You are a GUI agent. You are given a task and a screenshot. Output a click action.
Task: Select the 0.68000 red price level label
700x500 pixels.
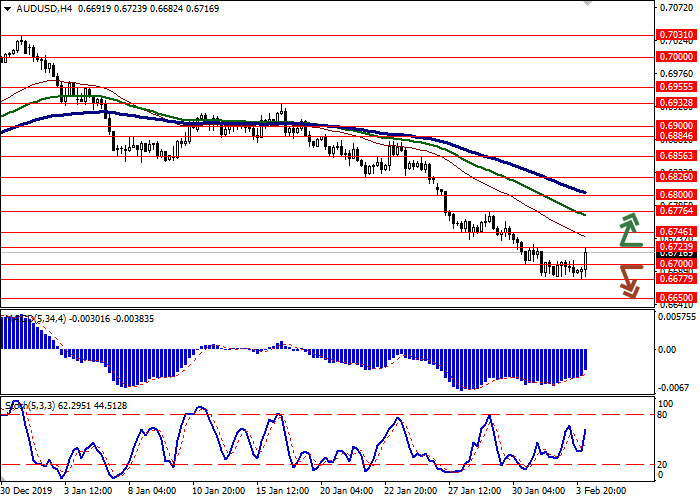tap(673, 194)
